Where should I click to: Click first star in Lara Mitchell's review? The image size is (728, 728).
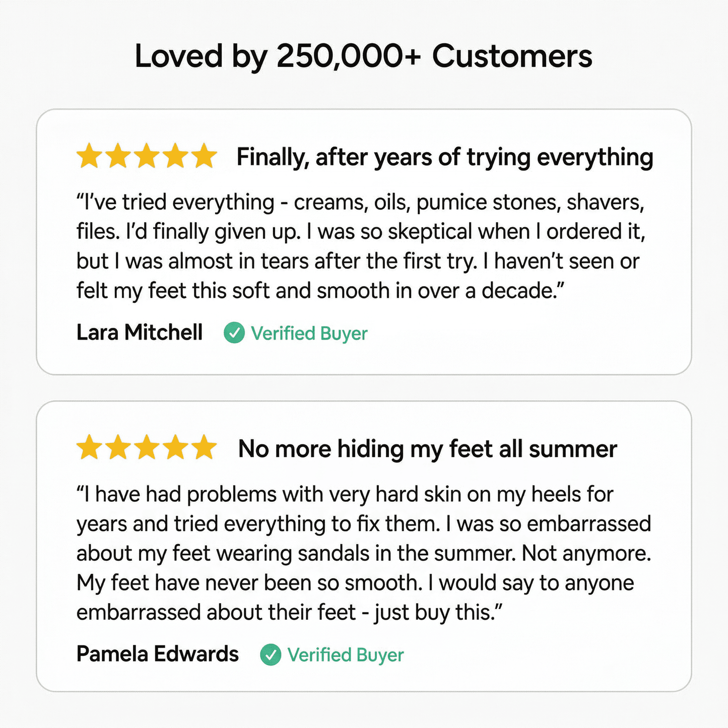click(89, 156)
